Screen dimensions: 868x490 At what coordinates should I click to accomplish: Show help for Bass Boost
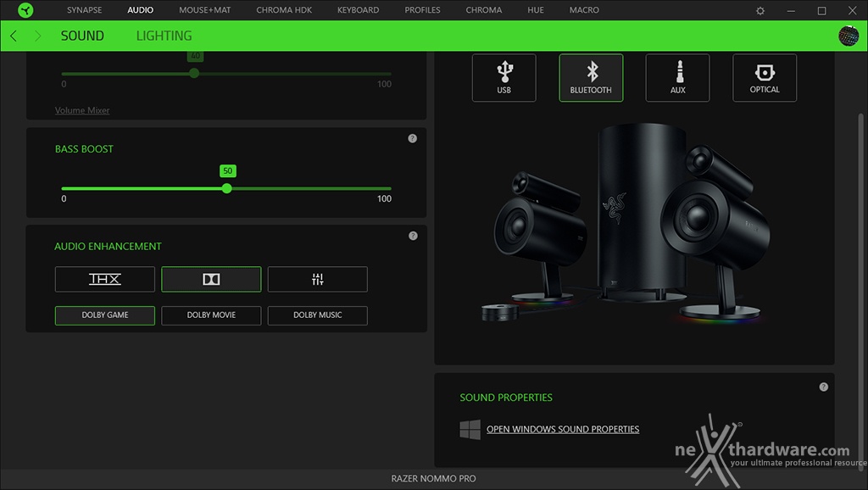pos(413,138)
